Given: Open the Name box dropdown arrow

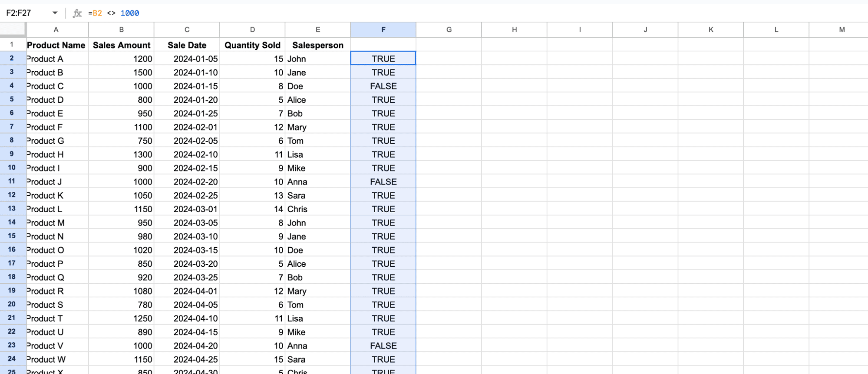Looking at the screenshot, I should (55, 13).
